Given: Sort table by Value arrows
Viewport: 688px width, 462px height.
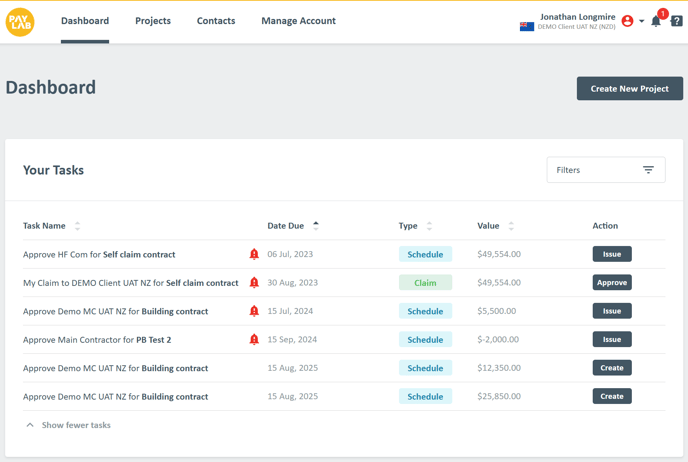Looking at the screenshot, I should [511, 226].
